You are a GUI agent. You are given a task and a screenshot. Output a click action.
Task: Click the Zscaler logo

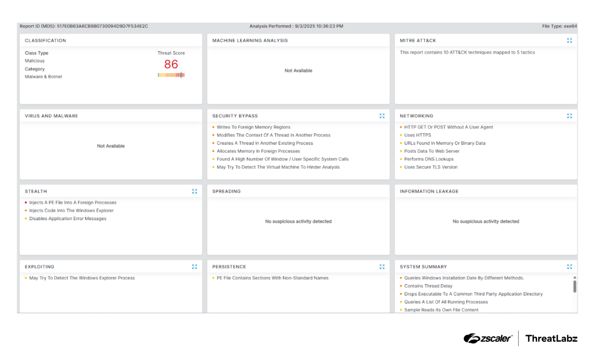pyautogui.click(x=488, y=339)
